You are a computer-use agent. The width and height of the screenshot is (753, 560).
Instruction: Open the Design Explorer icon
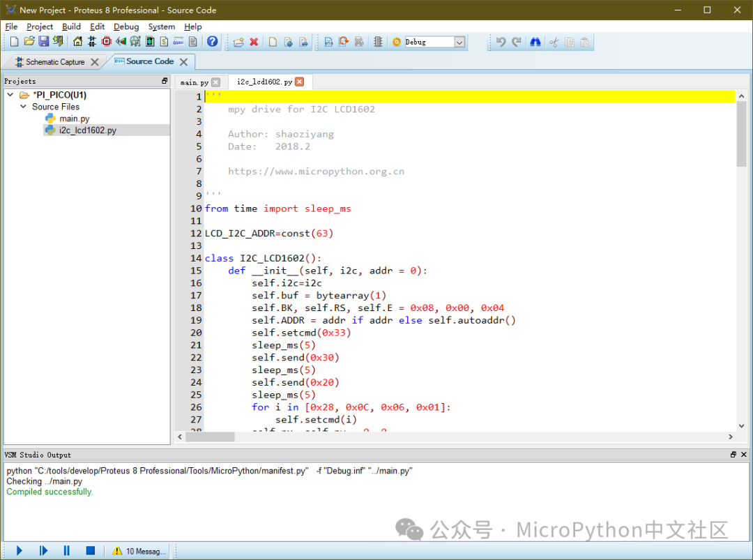(150, 42)
